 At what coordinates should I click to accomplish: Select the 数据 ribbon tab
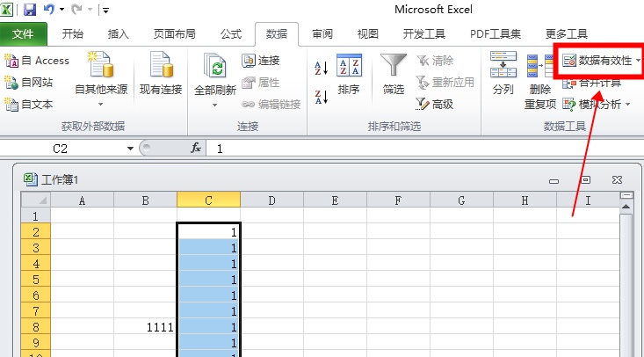277,33
